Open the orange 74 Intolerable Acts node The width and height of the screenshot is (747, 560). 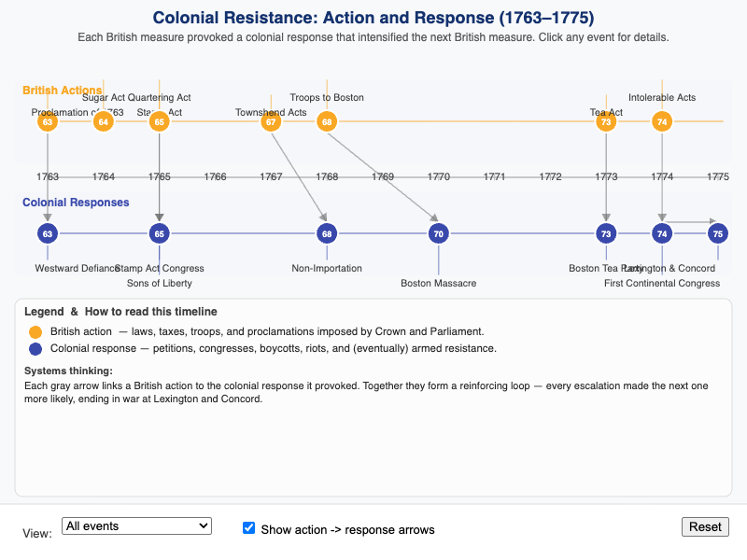tap(662, 122)
